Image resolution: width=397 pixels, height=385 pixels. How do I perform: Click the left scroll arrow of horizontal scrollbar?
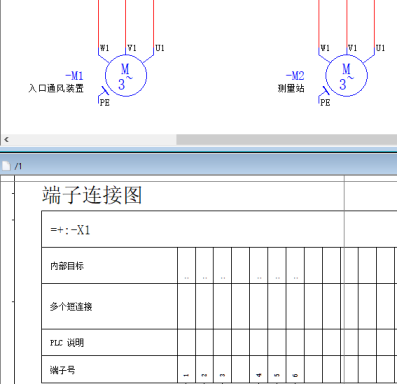(6, 139)
